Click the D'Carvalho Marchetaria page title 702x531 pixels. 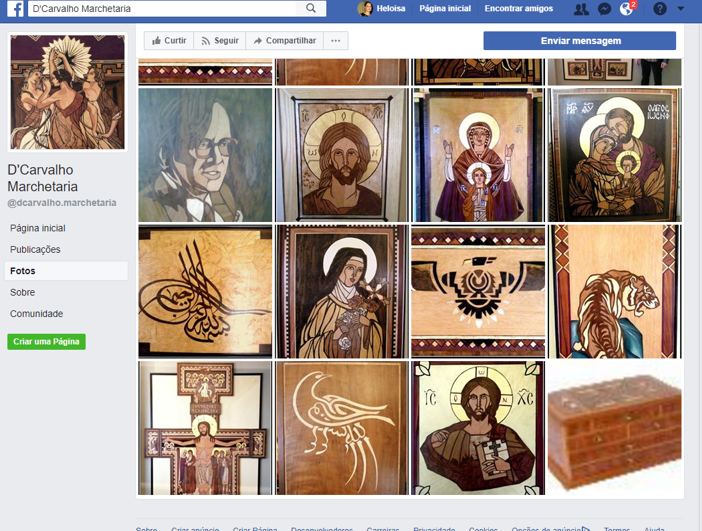coord(43,178)
